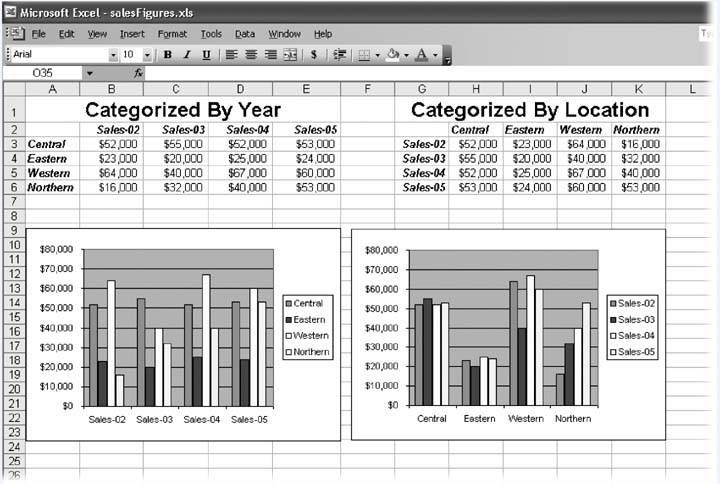Image resolution: width=720 pixels, height=484 pixels.
Task: Select row 1 header
Action: (x=14, y=110)
